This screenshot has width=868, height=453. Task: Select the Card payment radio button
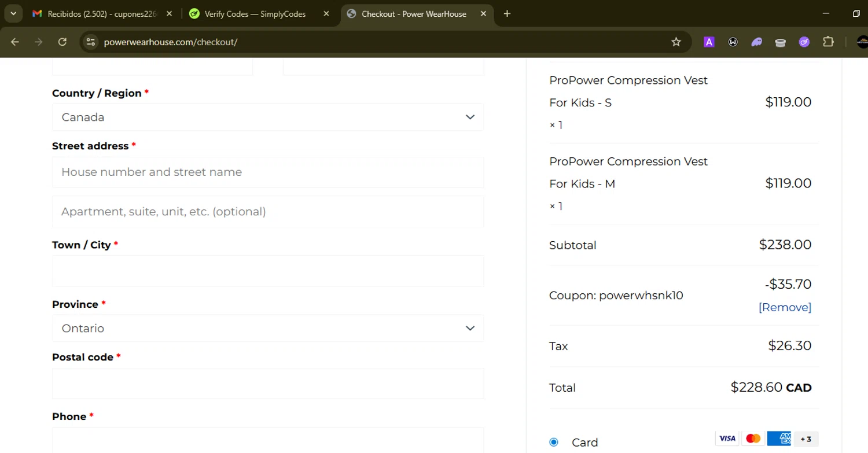tap(554, 442)
